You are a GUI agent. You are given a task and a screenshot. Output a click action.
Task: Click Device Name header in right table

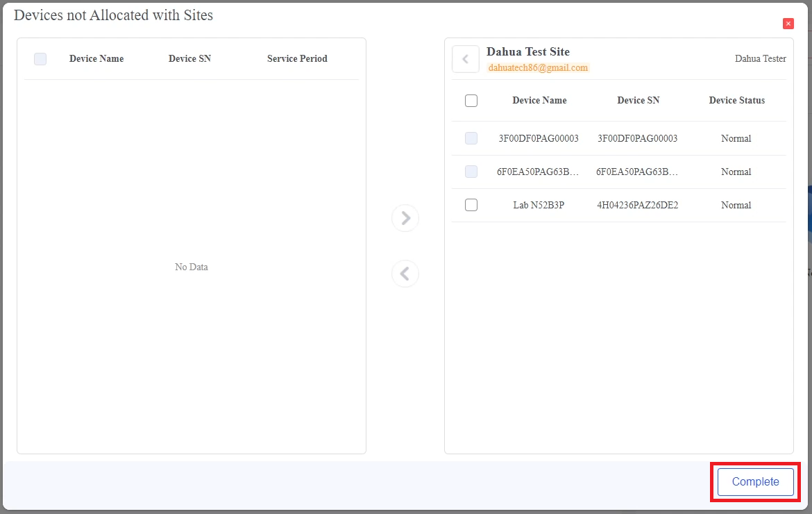(539, 101)
